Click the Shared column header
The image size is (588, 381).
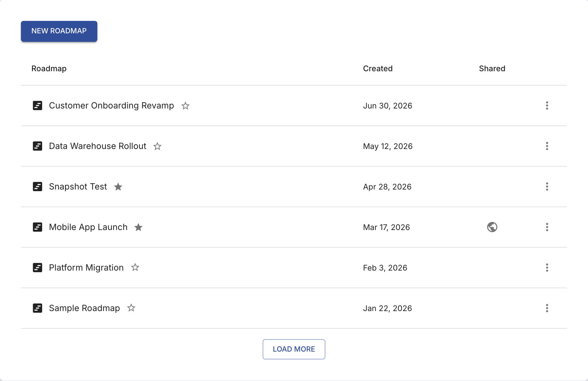click(x=492, y=69)
